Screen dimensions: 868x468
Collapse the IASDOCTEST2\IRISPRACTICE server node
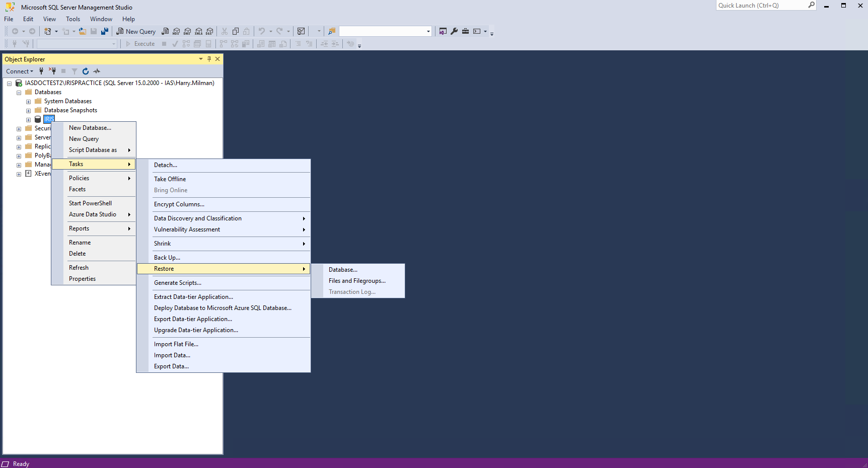click(x=9, y=84)
